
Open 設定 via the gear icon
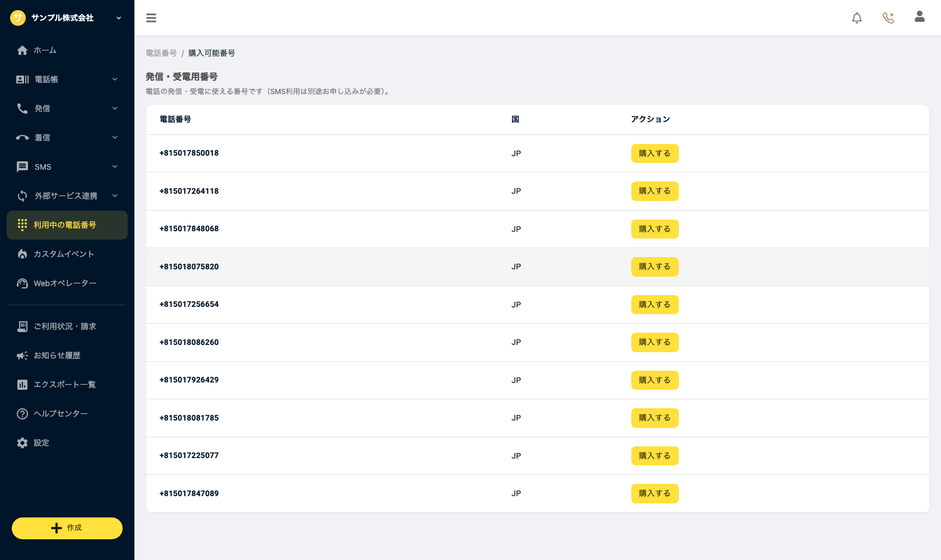coord(22,443)
